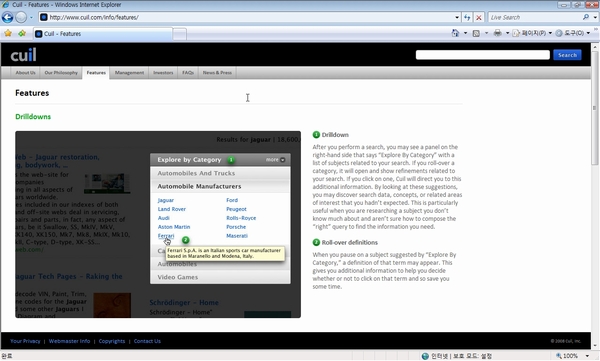Viewport: 600px width, 361px height.
Task: Click the drilldown demo screenshot image
Action: click(x=158, y=224)
